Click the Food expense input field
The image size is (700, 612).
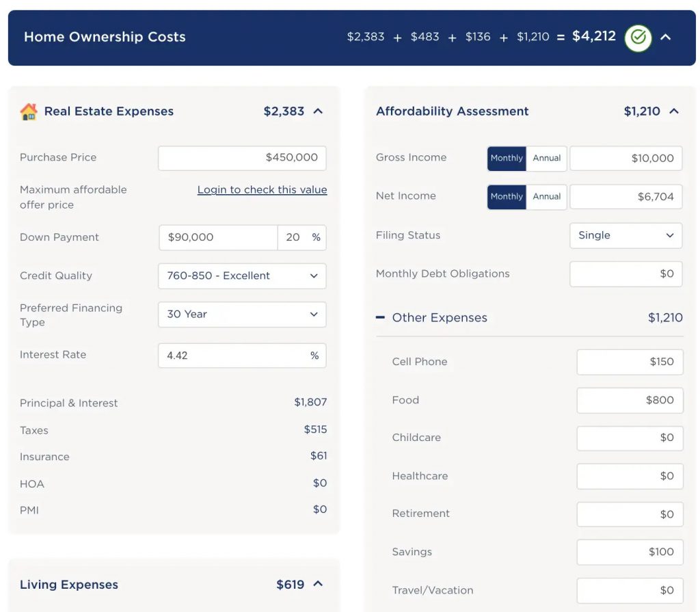point(629,400)
